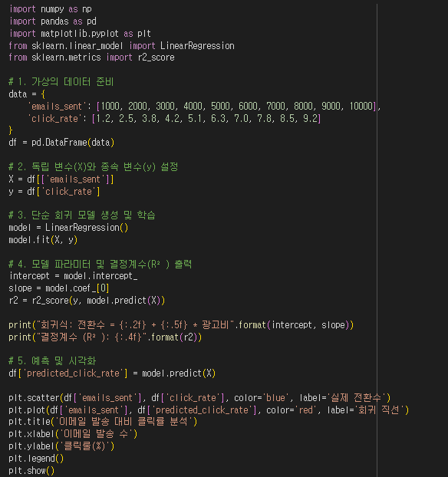This screenshot has width=448, height=477.
Task: Click the 'plt.show()' line
Action: pyautogui.click(x=31, y=471)
